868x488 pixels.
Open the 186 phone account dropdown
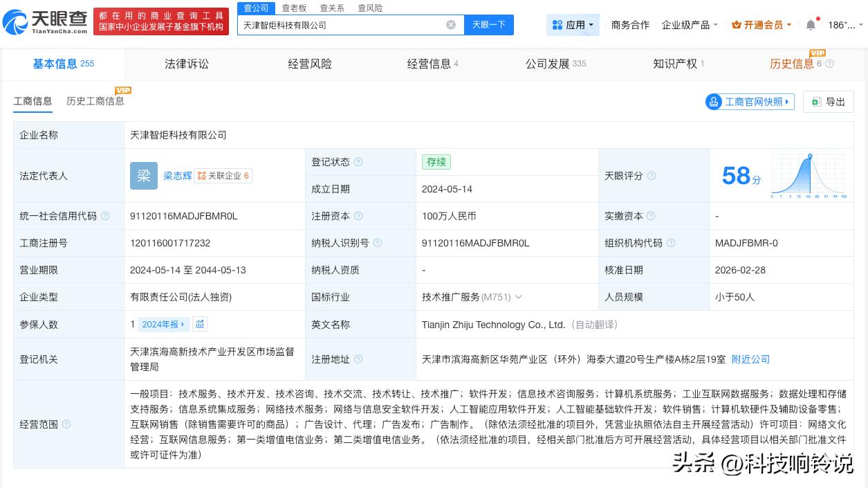(840, 24)
